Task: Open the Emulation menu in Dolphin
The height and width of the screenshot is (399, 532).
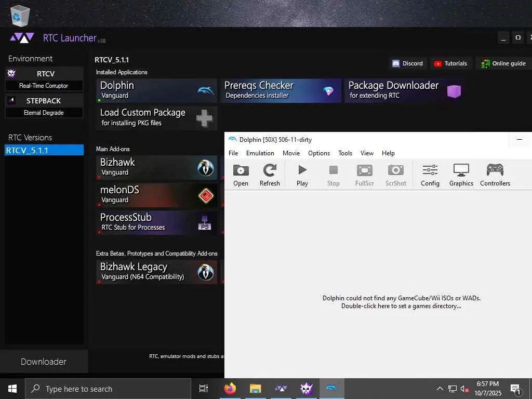Action: point(260,153)
